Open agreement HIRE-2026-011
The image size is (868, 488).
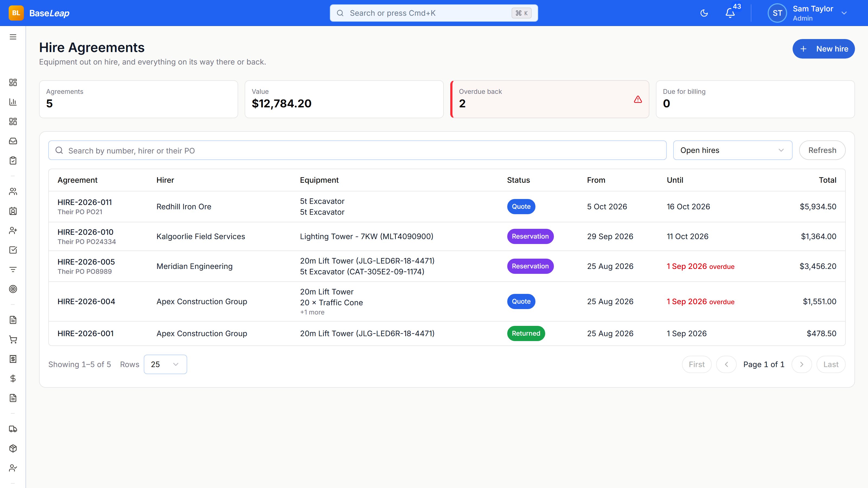85,203
